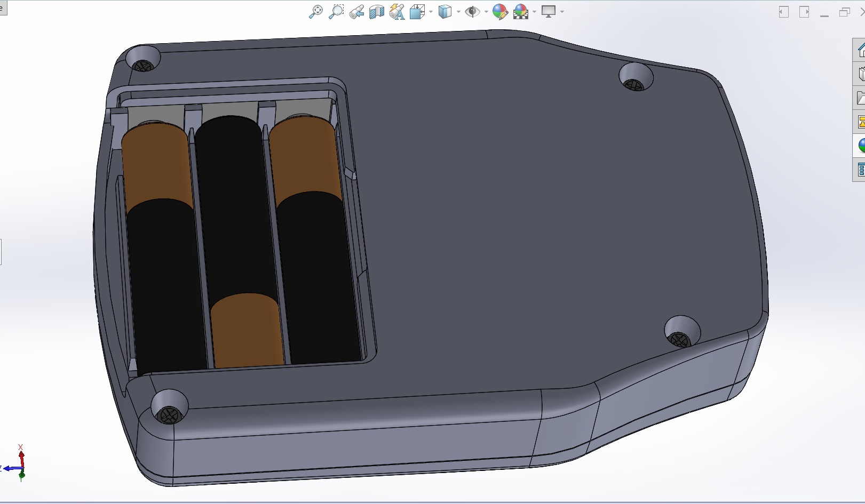Click the collapse-left panel arrow button
Viewport: 865px width, 504px height.
(784, 12)
